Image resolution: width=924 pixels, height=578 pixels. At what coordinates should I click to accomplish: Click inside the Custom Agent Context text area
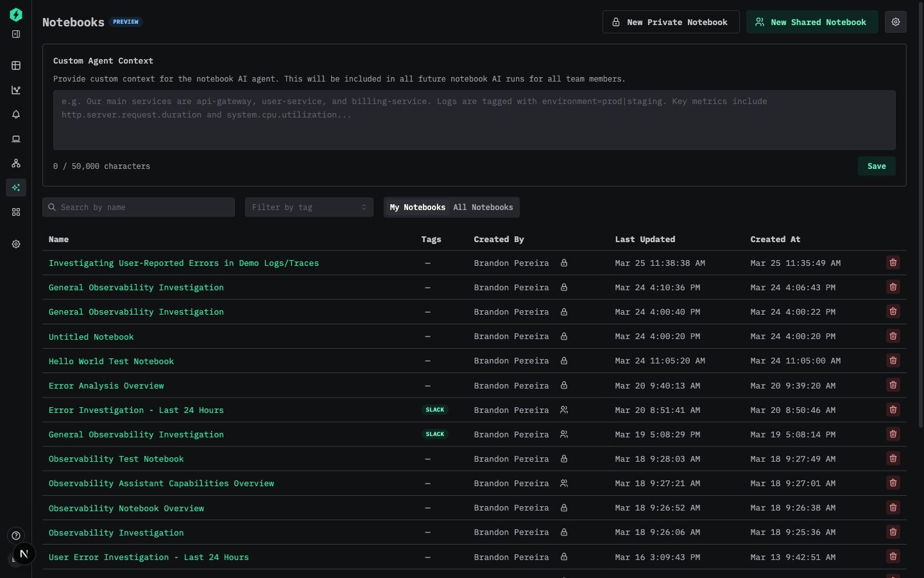tap(474, 120)
